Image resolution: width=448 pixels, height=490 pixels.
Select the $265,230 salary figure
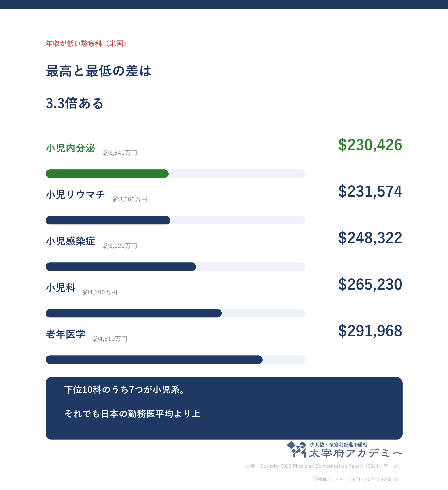[370, 284]
